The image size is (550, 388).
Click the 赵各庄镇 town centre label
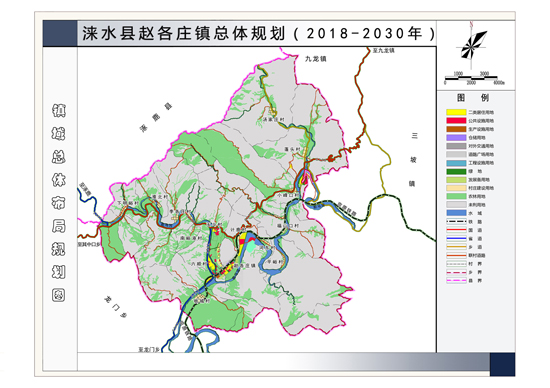tap(244, 266)
